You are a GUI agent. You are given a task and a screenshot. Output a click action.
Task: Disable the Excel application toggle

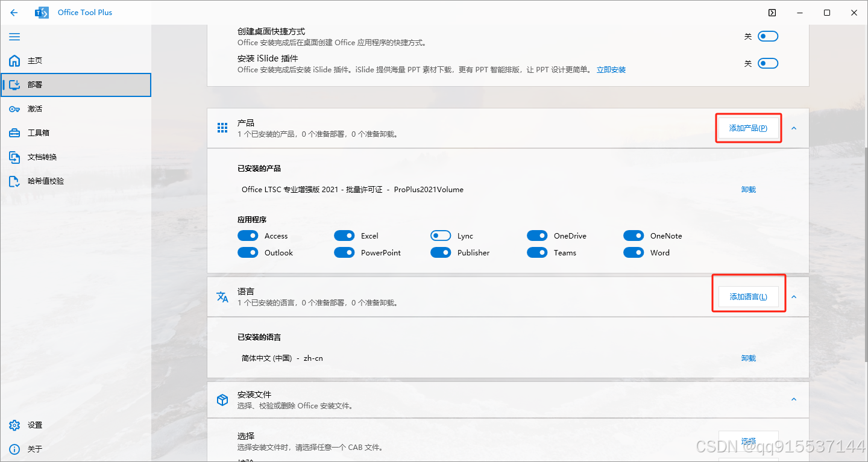tap(344, 236)
